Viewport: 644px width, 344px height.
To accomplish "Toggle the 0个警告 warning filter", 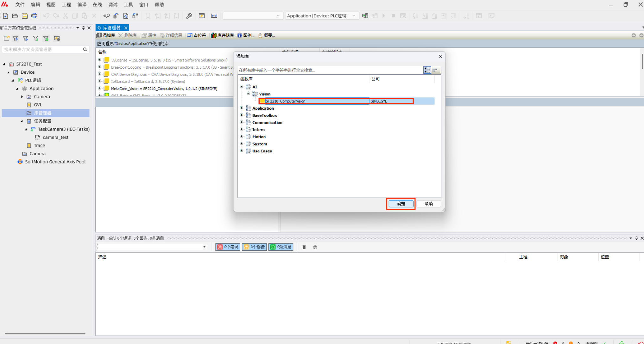I will pyautogui.click(x=254, y=247).
